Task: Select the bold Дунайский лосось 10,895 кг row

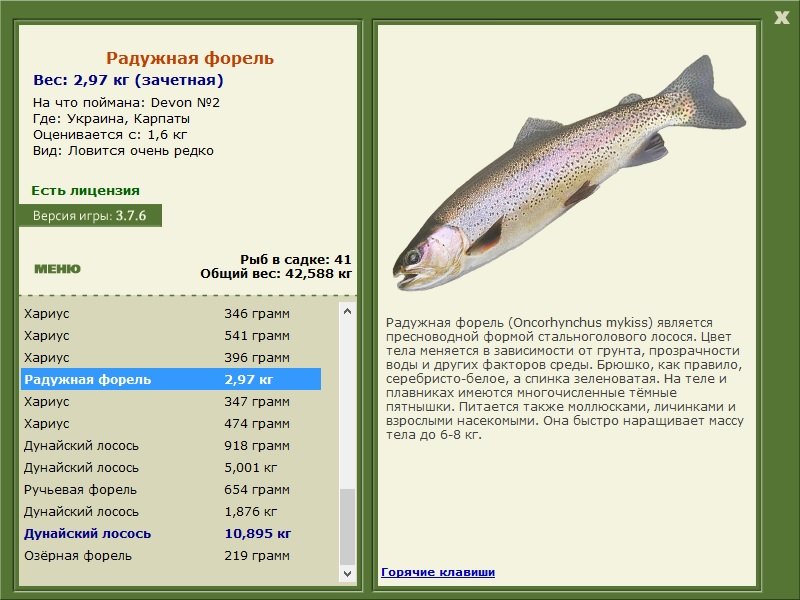Action: click(171, 533)
